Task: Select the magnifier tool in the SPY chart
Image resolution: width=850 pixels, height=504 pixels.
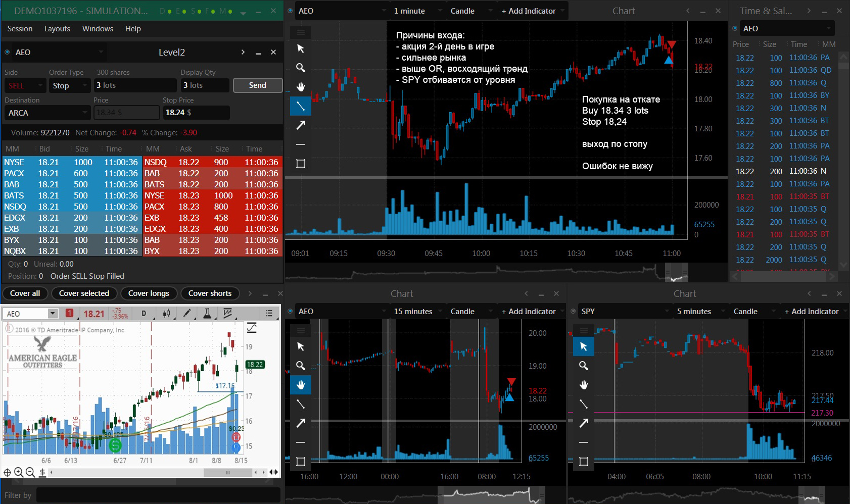Action: pyautogui.click(x=584, y=366)
